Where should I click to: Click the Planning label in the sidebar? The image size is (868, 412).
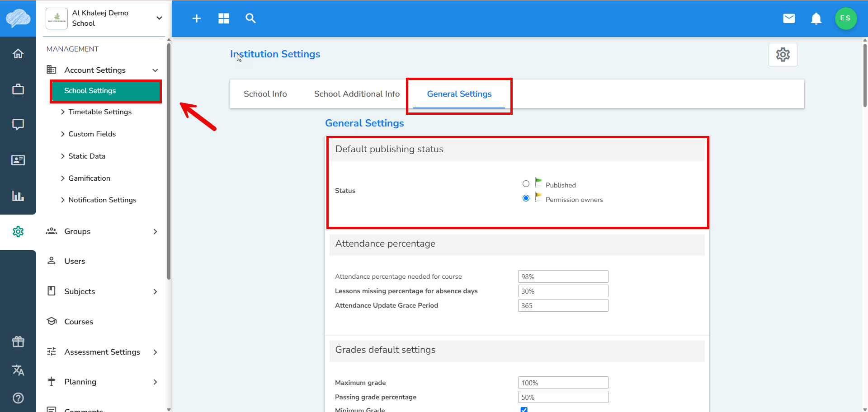pyautogui.click(x=80, y=382)
